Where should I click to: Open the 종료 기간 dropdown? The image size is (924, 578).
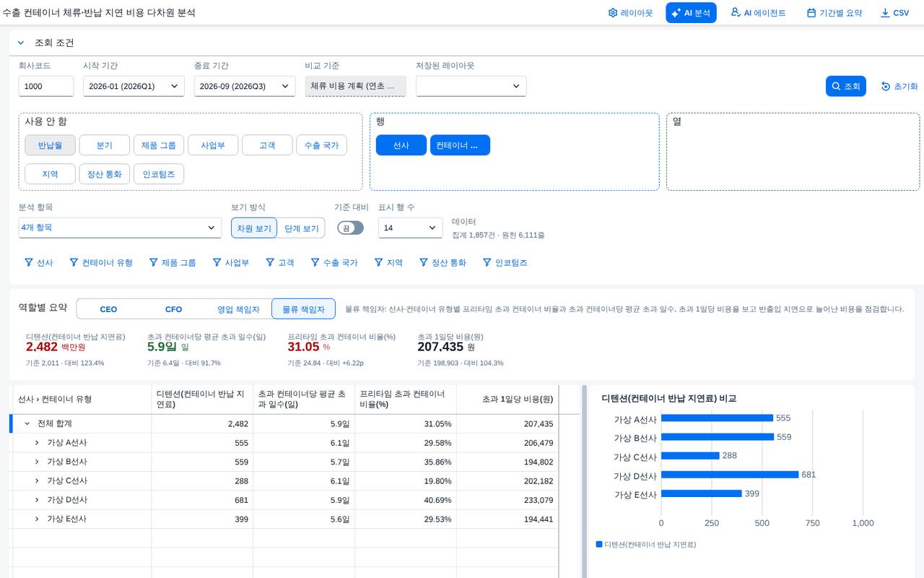(245, 86)
